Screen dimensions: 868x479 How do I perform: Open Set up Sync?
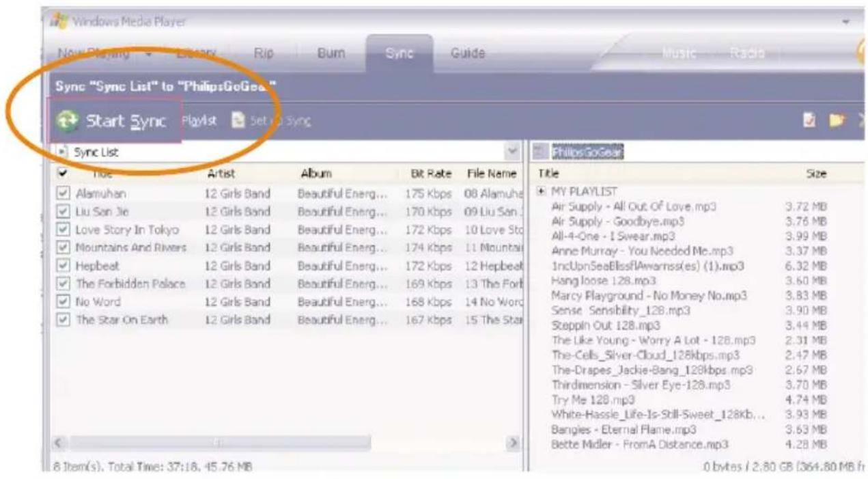tap(271, 121)
